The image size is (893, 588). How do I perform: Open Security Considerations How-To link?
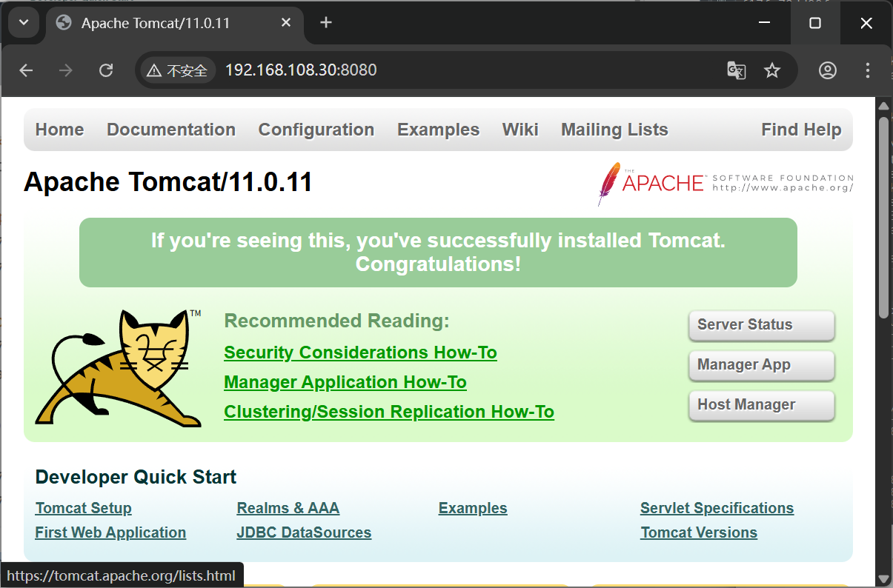pyautogui.click(x=360, y=353)
